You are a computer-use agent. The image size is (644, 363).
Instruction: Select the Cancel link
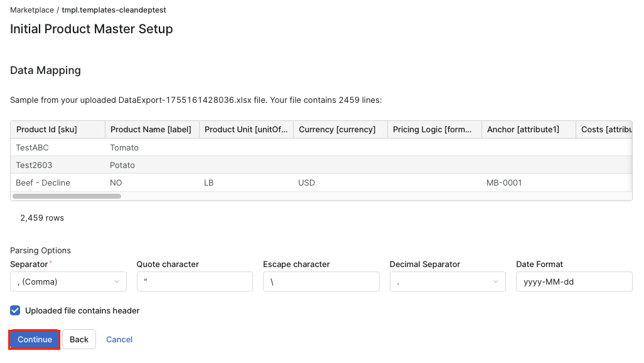119,339
